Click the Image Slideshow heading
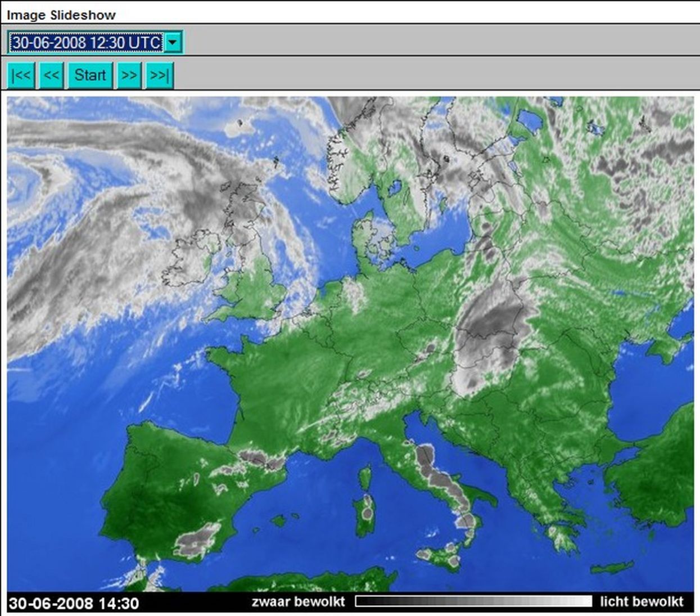 [61, 15]
